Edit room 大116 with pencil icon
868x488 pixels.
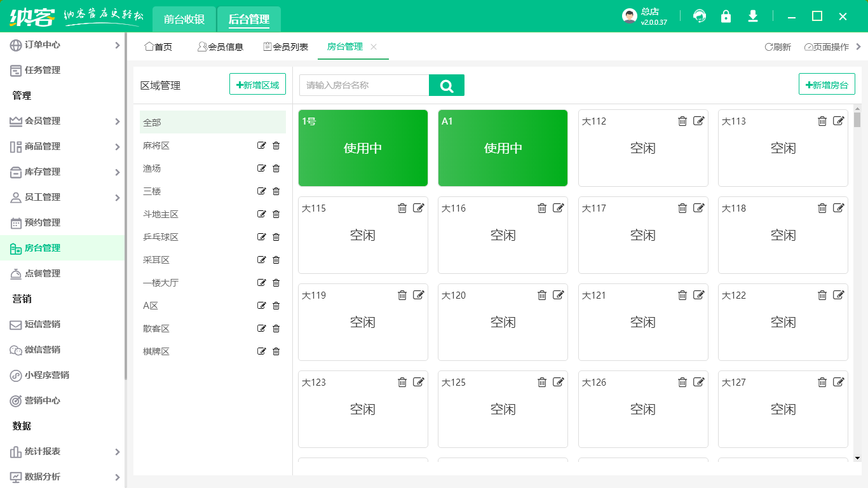coord(559,208)
